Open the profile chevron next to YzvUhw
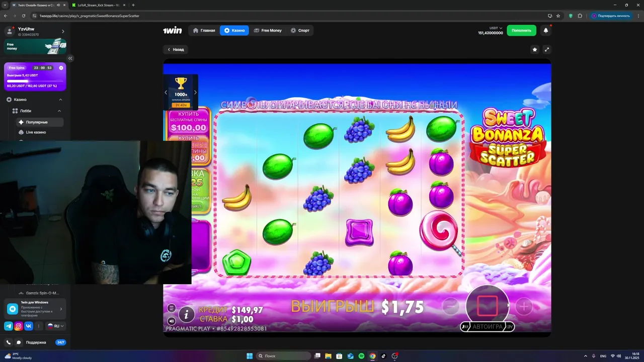Screen dimensions: 644x362 click(x=63, y=31)
